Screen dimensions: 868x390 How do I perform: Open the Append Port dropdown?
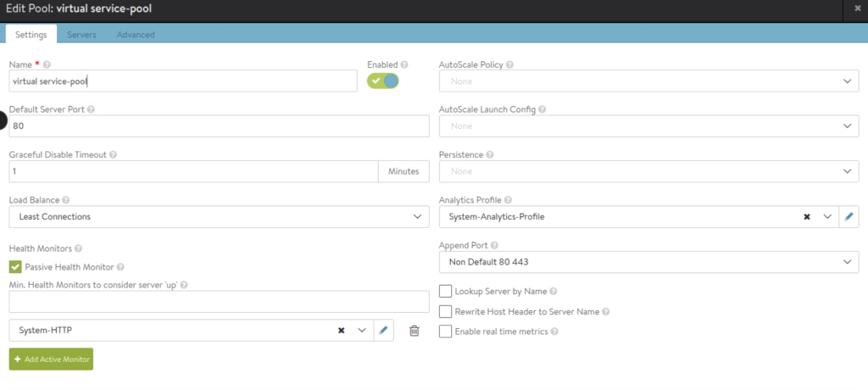pyautogui.click(x=648, y=263)
